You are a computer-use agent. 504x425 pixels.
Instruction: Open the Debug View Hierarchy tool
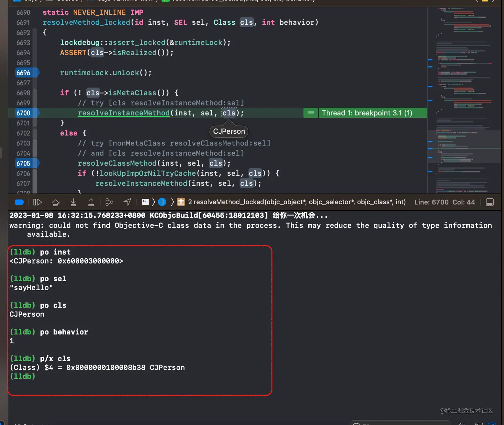tap(109, 202)
